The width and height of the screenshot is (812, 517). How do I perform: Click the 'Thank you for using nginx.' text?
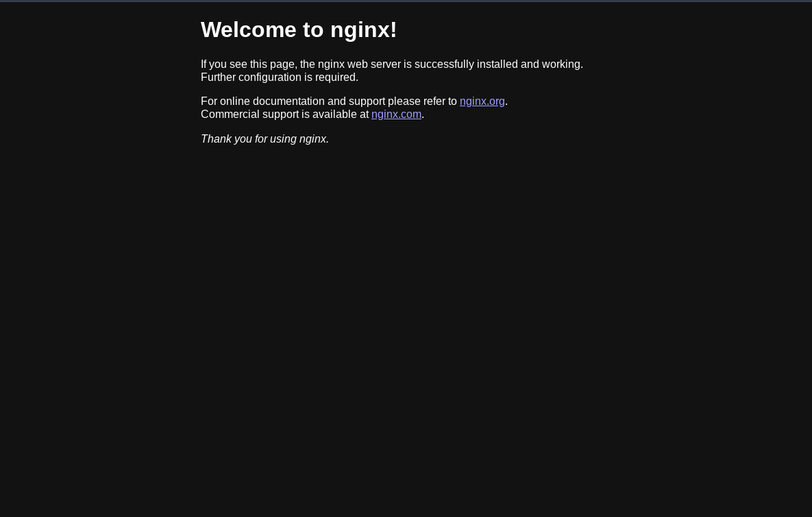coord(264,139)
